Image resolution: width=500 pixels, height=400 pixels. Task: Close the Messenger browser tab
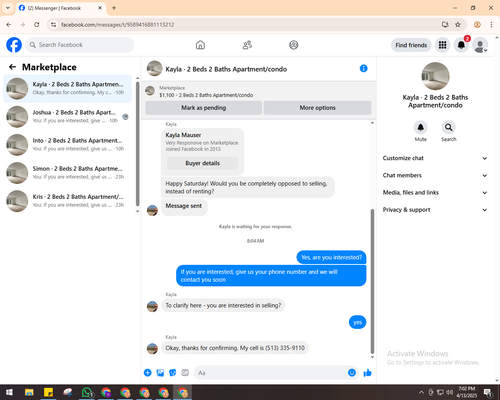click(x=100, y=8)
